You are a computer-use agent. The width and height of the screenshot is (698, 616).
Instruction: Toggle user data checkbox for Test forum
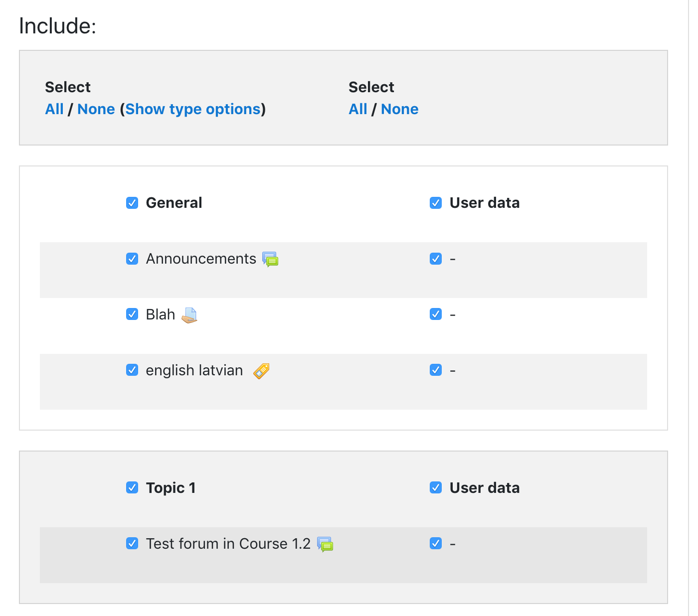(436, 543)
